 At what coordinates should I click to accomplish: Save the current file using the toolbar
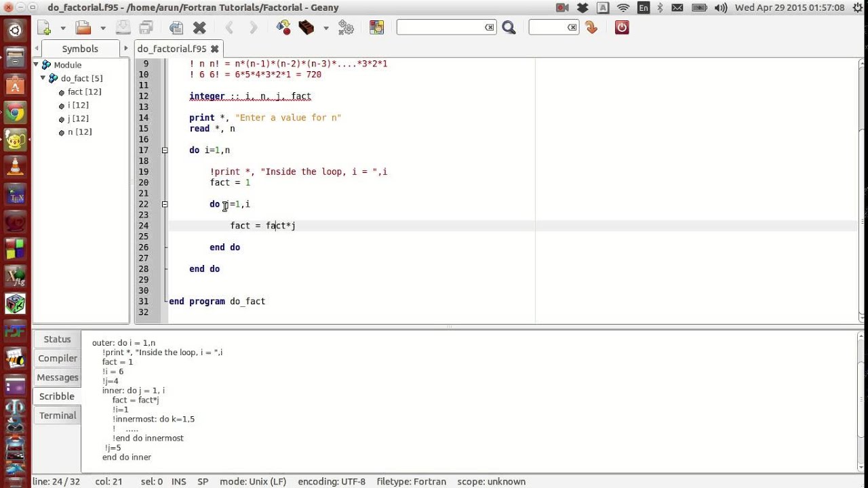point(123,28)
